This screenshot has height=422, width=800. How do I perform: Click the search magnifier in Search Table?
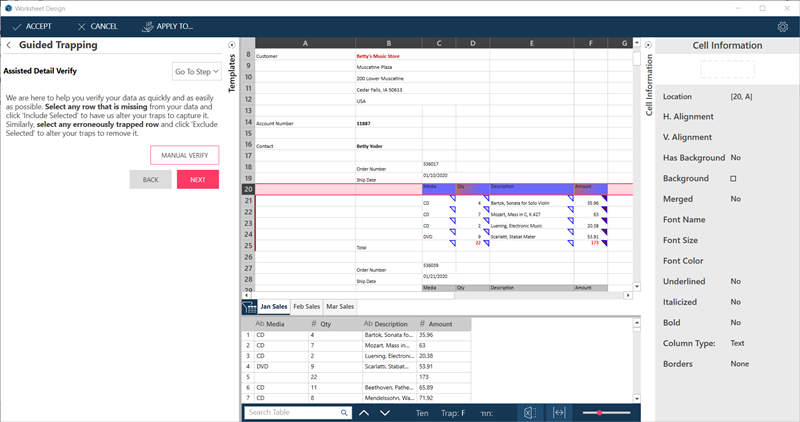click(x=344, y=412)
